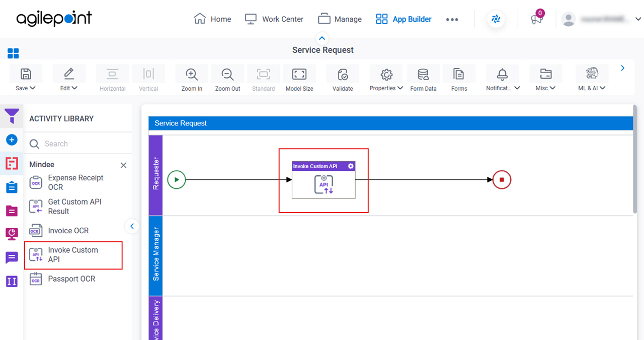Select the Standard zoom icon
644x340 pixels.
263,75
